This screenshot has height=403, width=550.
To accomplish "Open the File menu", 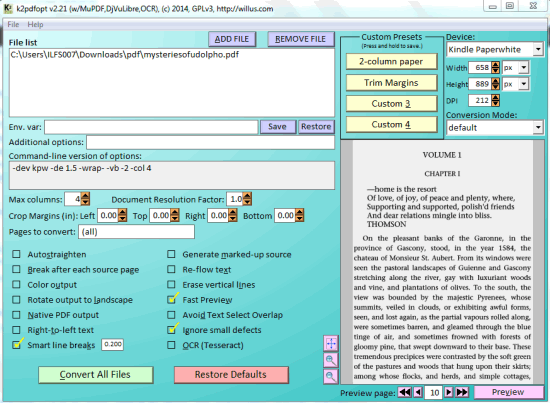I will (x=13, y=25).
